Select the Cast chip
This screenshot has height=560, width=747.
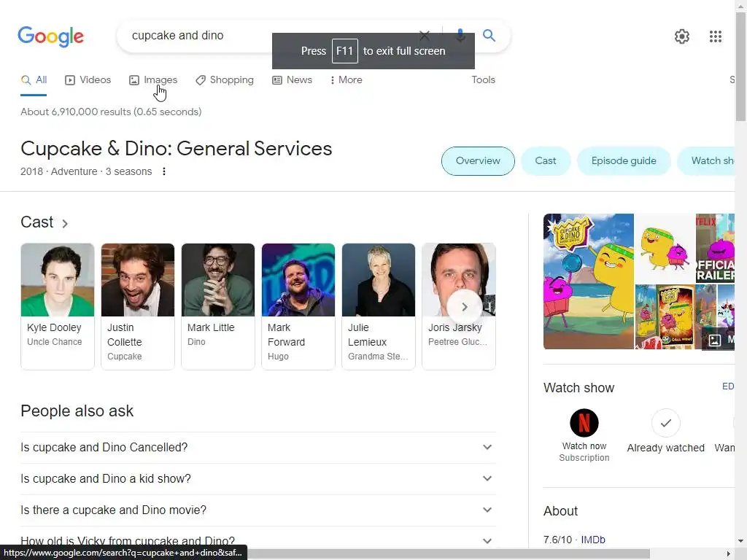click(x=546, y=161)
